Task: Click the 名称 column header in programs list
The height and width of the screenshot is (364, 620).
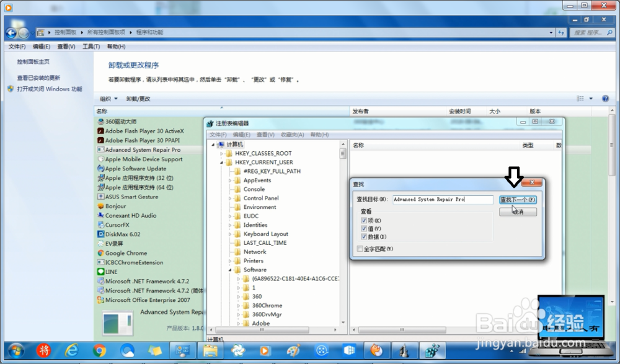Action: tap(221, 112)
